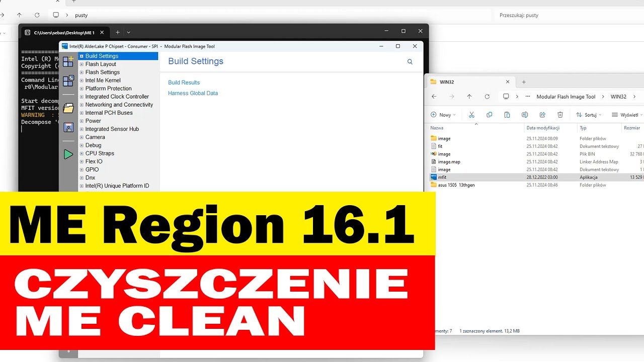Click the This PC monitor icon in WIN32 breadcrumb

(506, 97)
